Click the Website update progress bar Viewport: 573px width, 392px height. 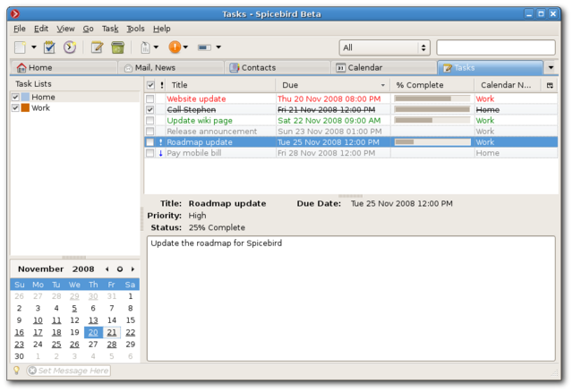click(x=432, y=98)
